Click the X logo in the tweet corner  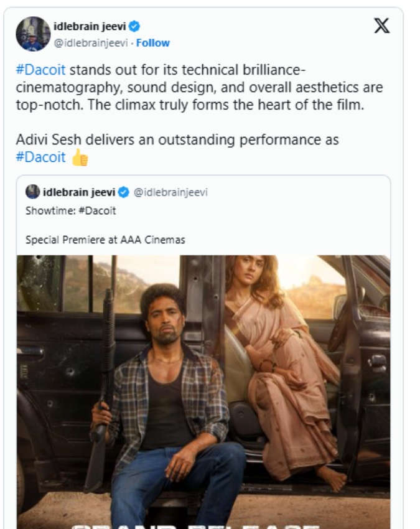(381, 26)
